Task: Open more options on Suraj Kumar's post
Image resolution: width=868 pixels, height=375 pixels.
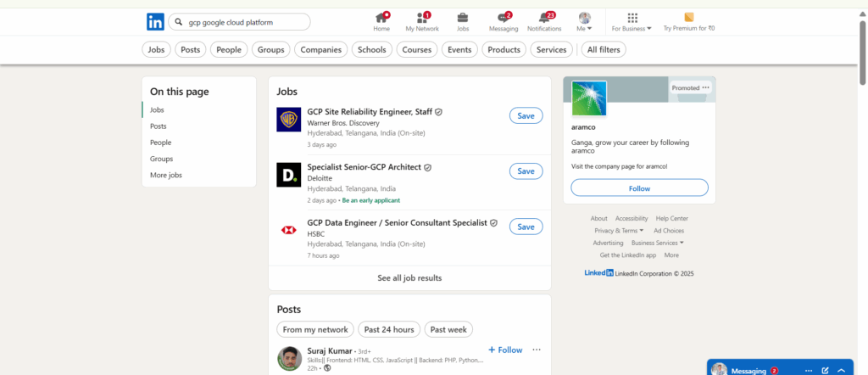Action: 537,350
